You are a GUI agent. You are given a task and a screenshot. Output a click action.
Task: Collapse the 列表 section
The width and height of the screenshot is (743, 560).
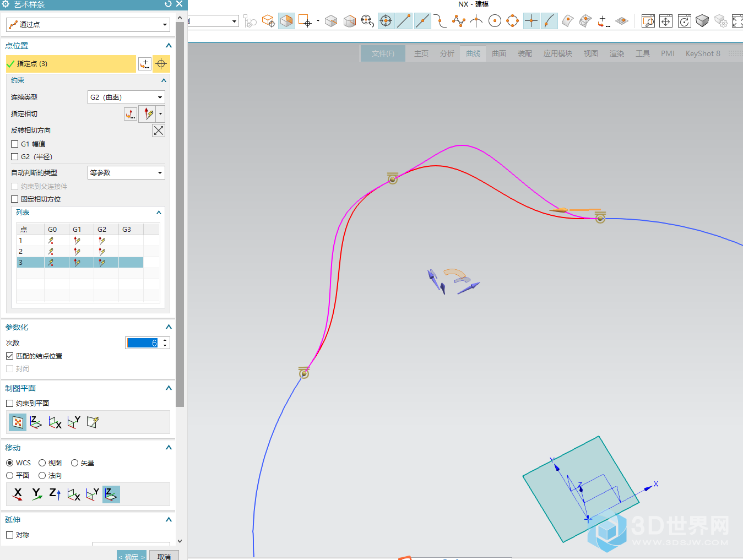[159, 213]
